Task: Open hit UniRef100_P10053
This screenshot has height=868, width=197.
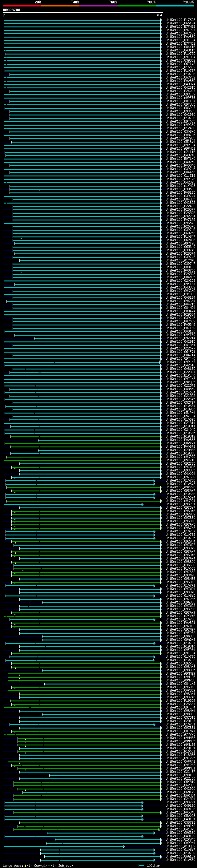Action: click(x=180, y=568)
